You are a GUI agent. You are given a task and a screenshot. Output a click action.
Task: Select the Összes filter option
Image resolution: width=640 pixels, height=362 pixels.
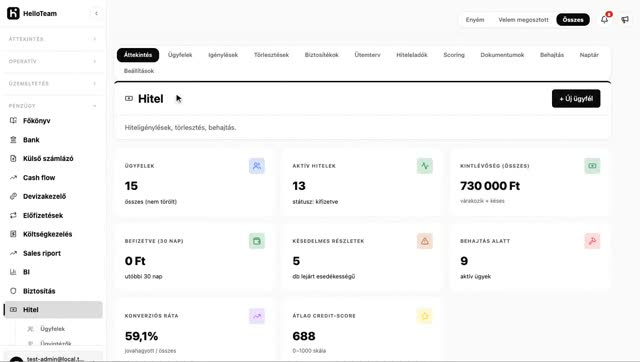coord(573,20)
